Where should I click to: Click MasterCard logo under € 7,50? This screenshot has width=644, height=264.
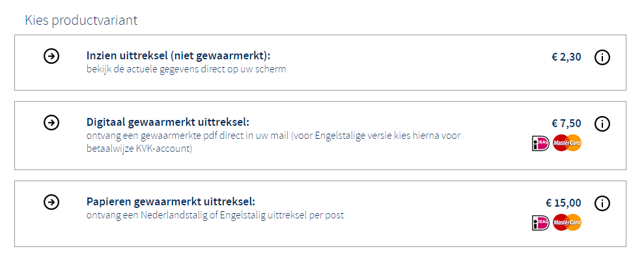click(567, 143)
